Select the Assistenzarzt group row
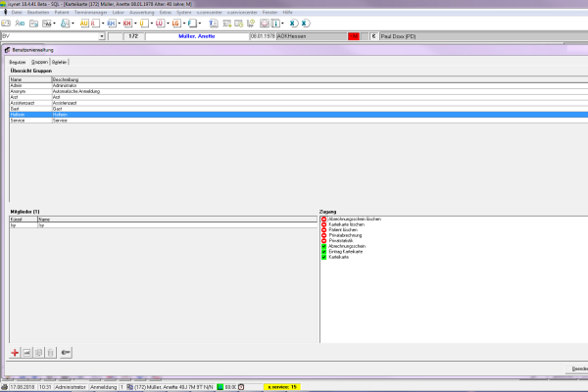Image resolution: width=588 pixels, height=392 pixels. click(299, 103)
